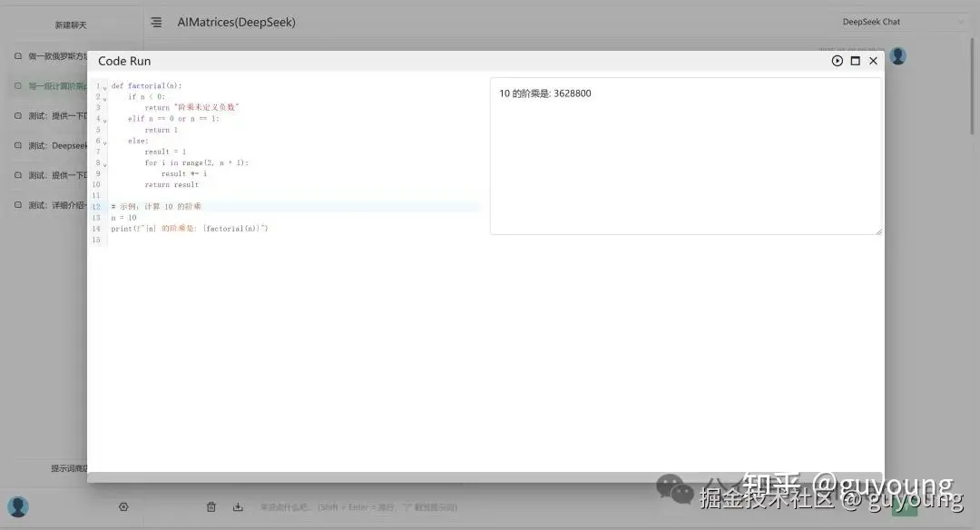Place cursor on line 13 n = 10
The width and height of the screenshot is (980, 530).
point(123,218)
